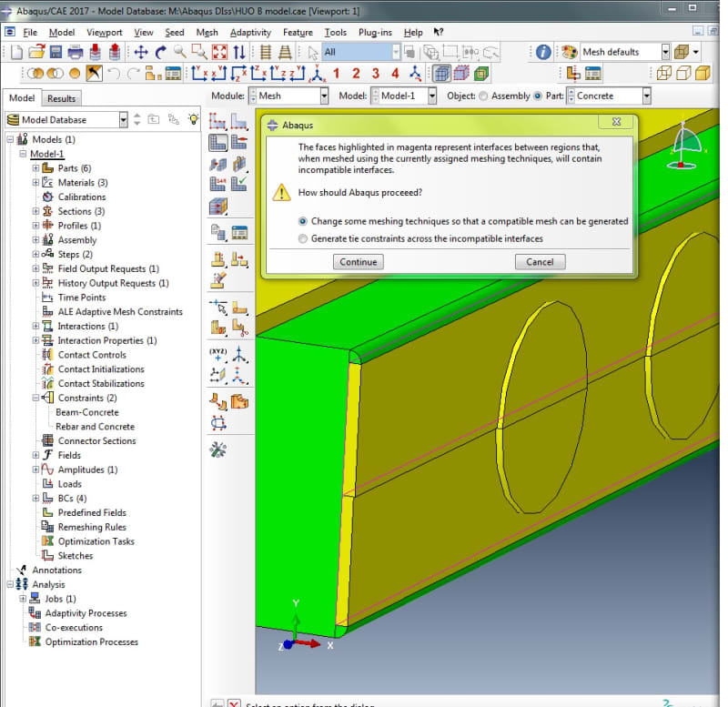This screenshot has height=707, width=728.
Task: Open the Adaptivity menu
Action: point(250,33)
